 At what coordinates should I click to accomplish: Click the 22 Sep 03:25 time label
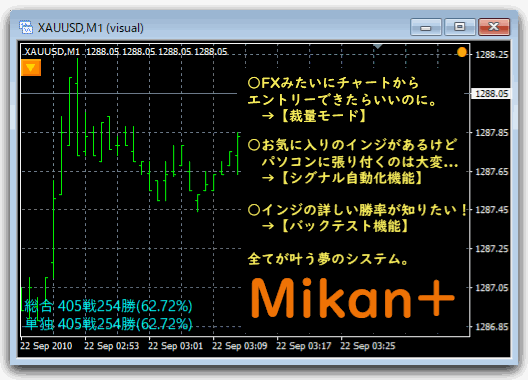pos(368,346)
